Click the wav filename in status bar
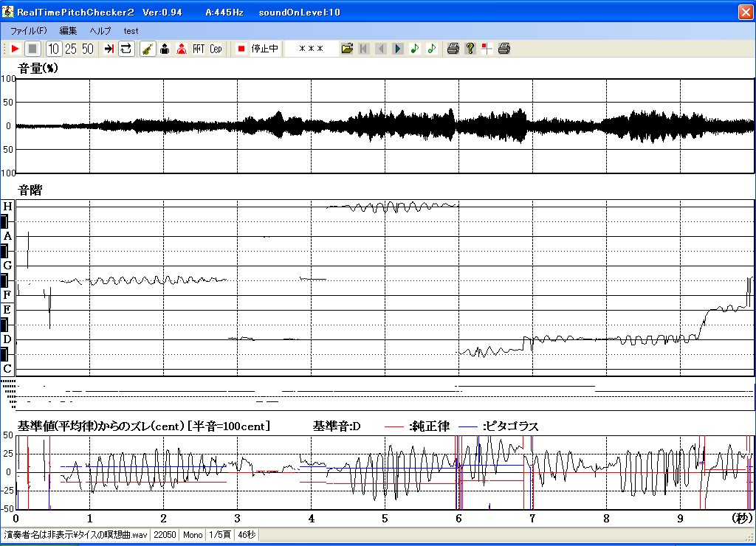This screenshot has height=546, width=756. click(76, 535)
